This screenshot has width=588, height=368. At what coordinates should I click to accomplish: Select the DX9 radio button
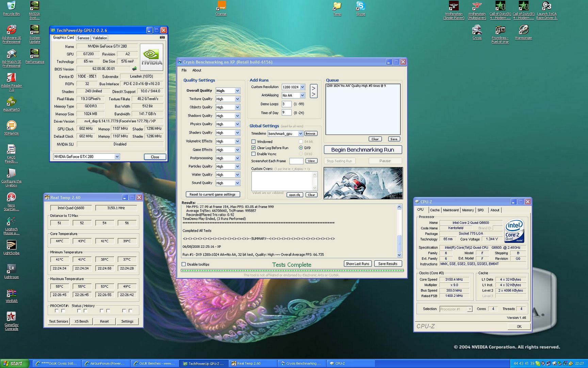pos(301,148)
